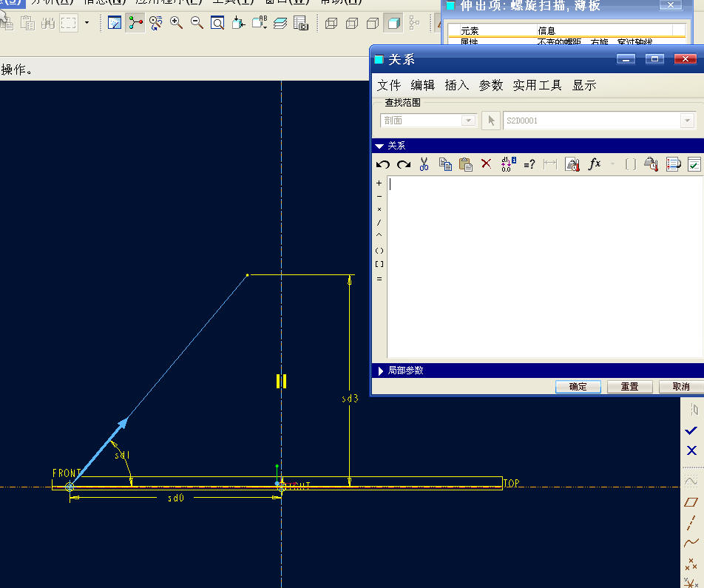704x588 pixels.
Task: Open 文件 menu in 关系 dialog
Action: (x=389, y=85)
